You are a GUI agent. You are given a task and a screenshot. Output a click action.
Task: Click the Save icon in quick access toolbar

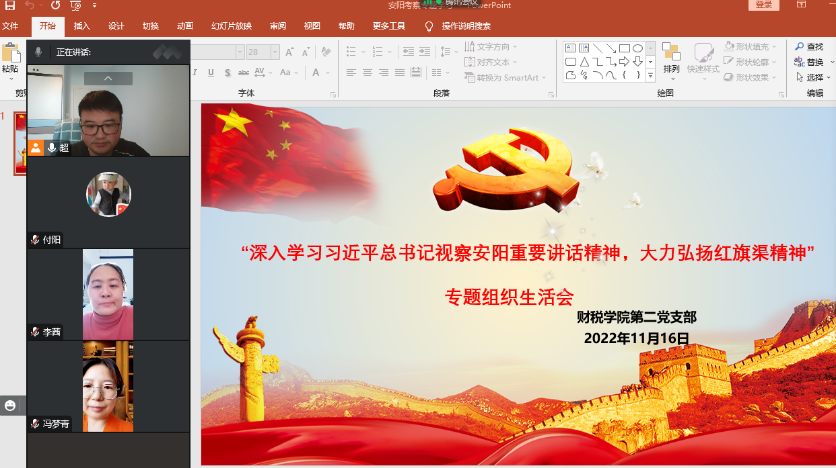[x=10, y=6]
